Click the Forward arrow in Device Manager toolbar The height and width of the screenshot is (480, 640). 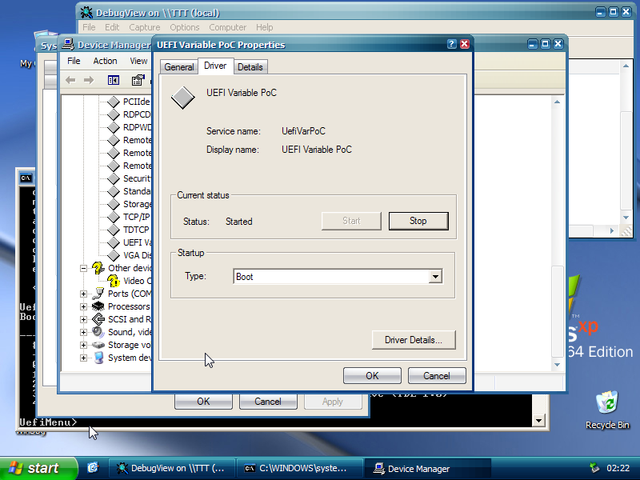pyautogui.click(x=89, y=80)
